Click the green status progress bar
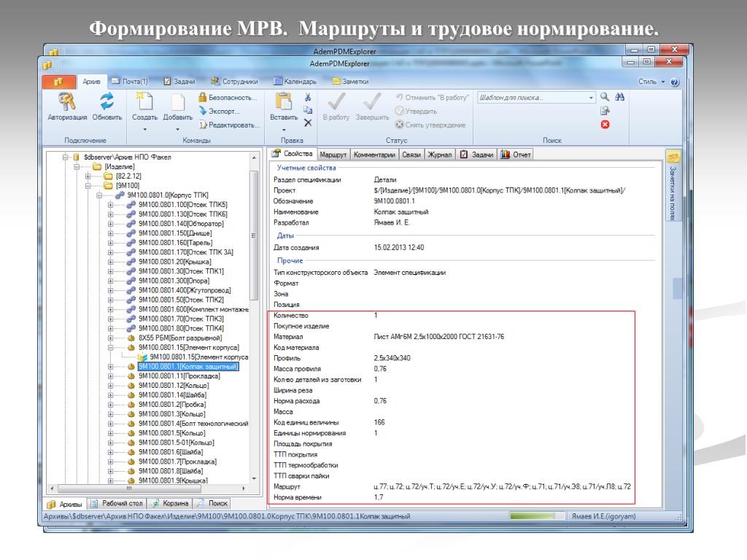747x560 pixels. [537, 517]
